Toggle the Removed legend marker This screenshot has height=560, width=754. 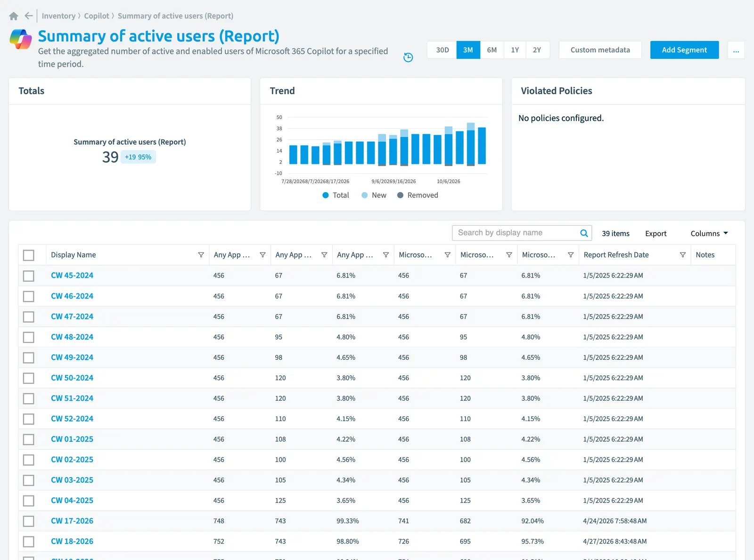[400, 195]
